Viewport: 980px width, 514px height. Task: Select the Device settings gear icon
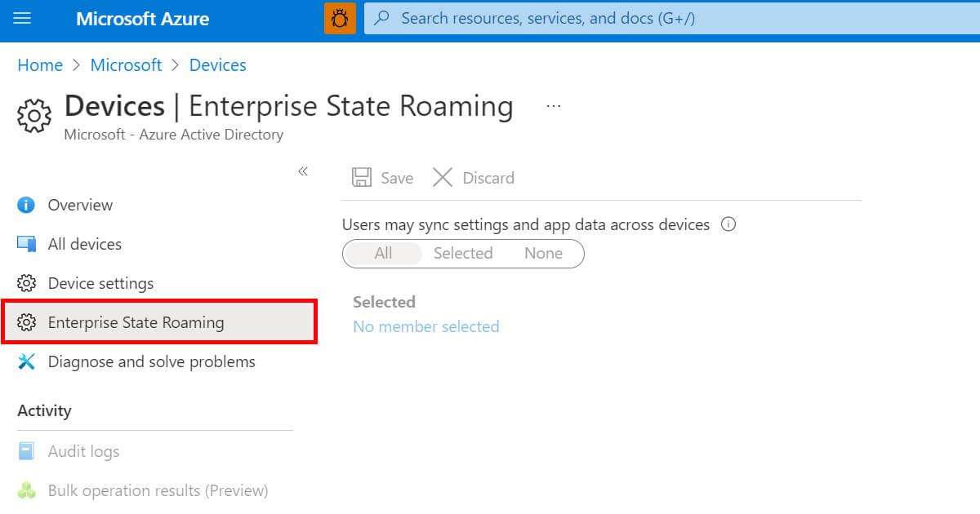[25, 283]
